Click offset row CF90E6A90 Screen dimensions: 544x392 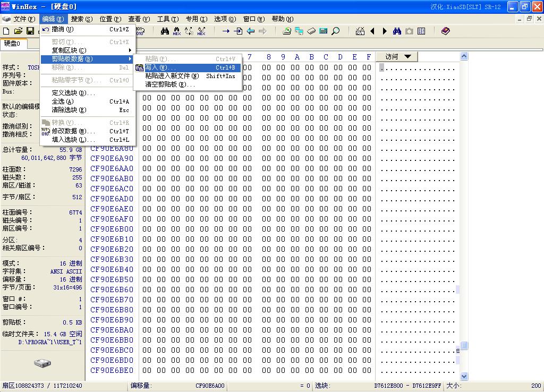[x=112, y=158]
